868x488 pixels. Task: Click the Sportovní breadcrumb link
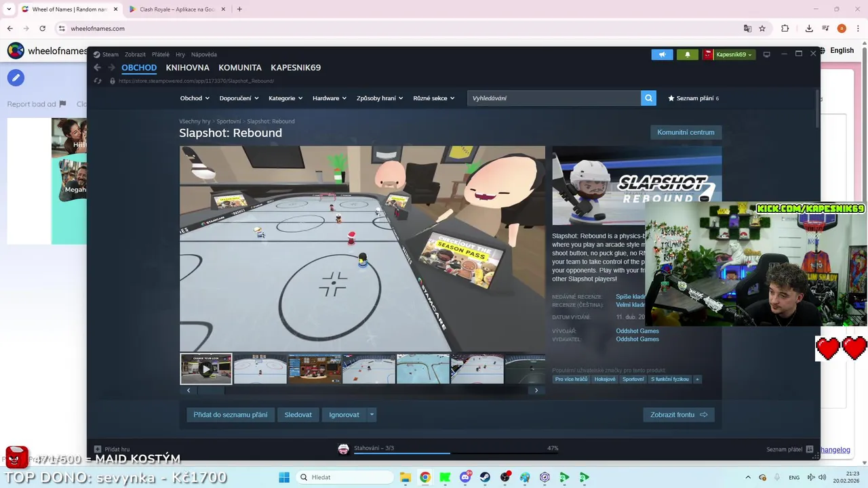tap(229, 121)
